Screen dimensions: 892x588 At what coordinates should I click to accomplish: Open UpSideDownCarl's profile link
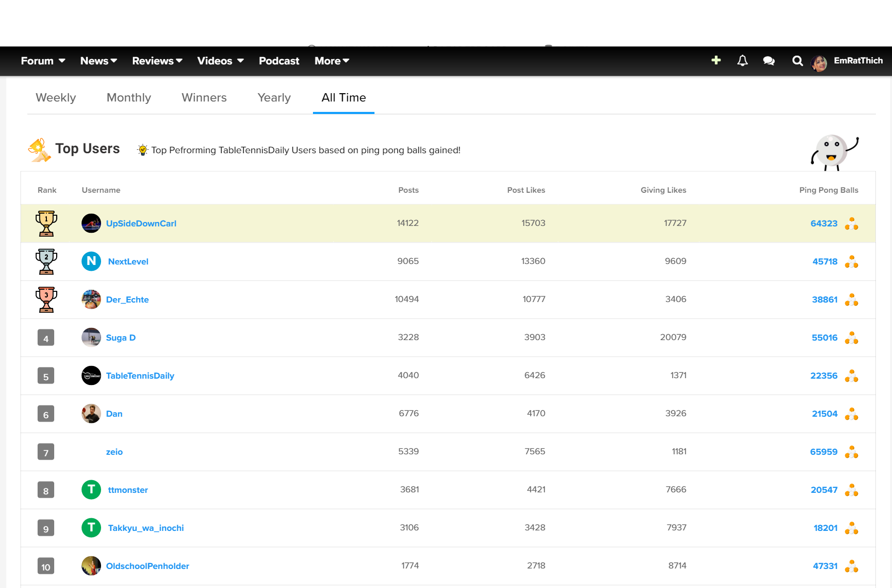pos(141,223)
